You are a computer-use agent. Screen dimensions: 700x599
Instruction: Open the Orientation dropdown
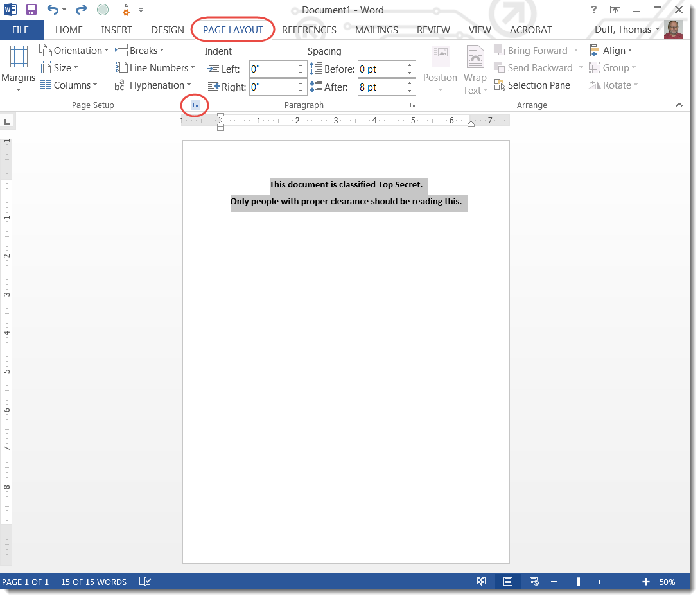coord(74,50)
